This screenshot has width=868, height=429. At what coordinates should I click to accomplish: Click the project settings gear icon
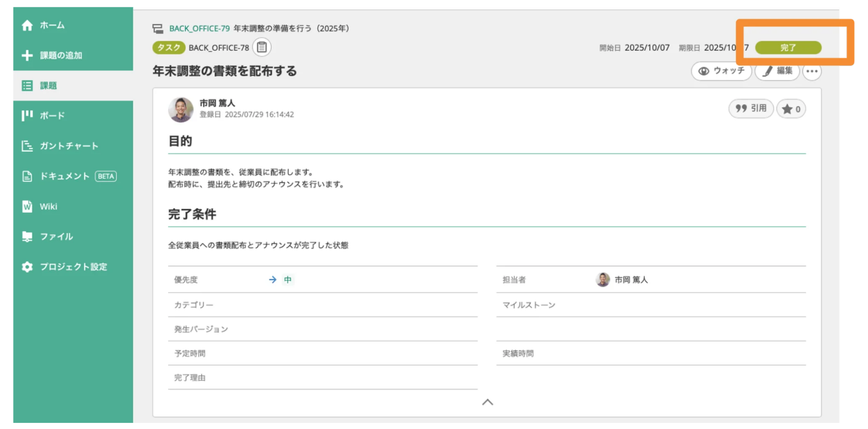tap(27, 267)
